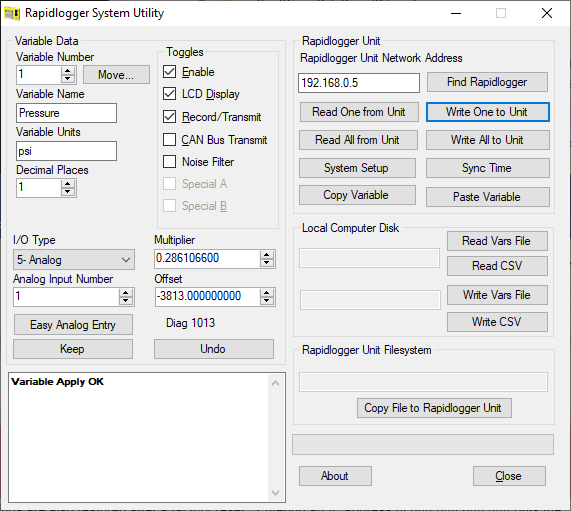Decrease Analog Input Number with down arrow
This screenshot has height=511, width=571.
point(126,300)
